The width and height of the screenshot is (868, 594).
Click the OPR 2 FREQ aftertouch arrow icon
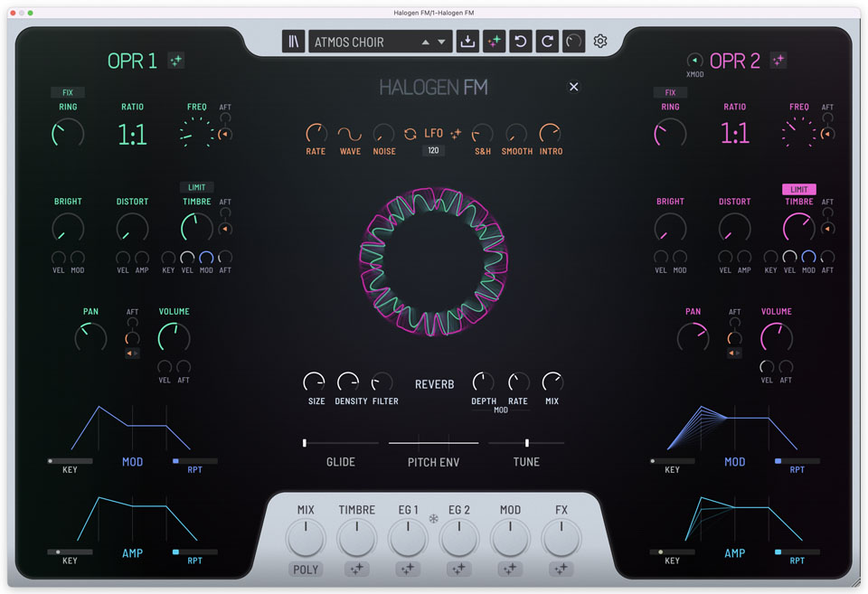[827, 134]
